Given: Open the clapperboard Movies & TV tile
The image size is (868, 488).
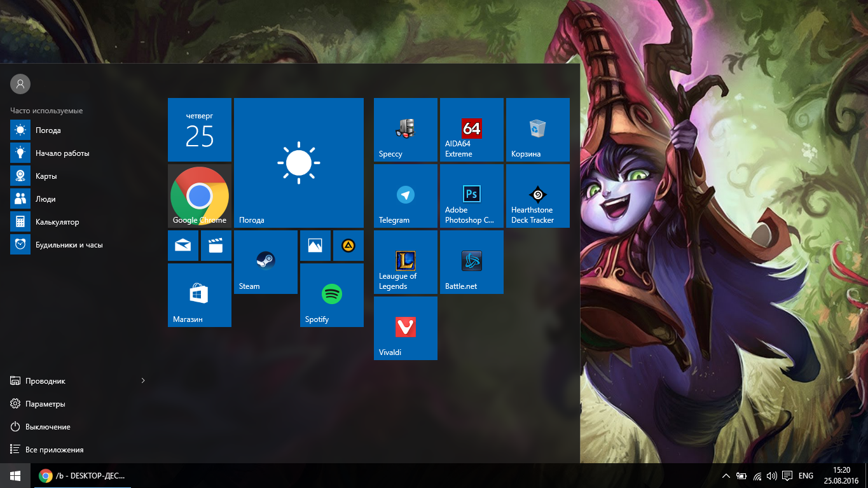Looking at the screenshot, I should tap(216, 246).
